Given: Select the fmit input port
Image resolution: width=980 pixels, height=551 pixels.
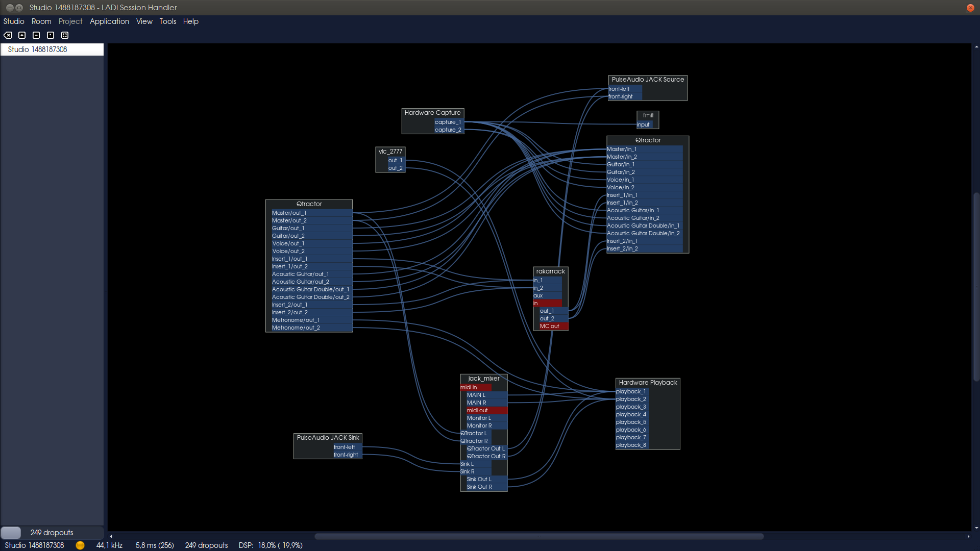Looking at the screenshot, I should pyautogui.click(x=644, y=125).
